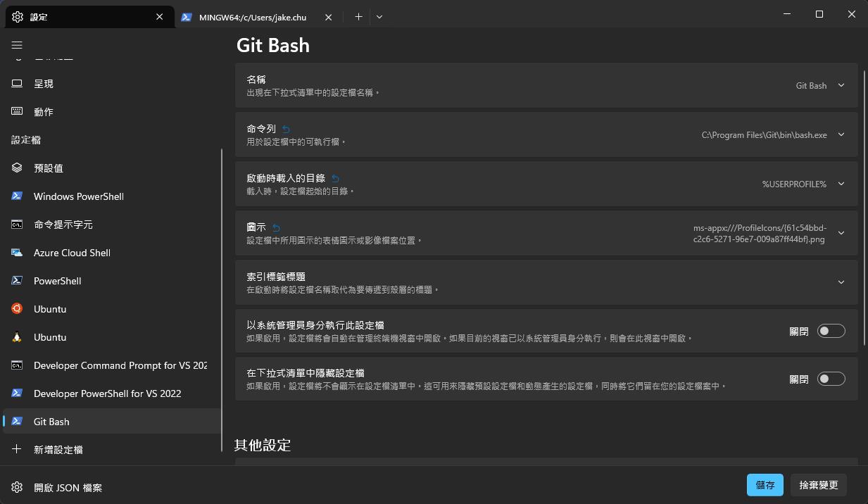Select 動作 in the sidebar

click(112, 111)
